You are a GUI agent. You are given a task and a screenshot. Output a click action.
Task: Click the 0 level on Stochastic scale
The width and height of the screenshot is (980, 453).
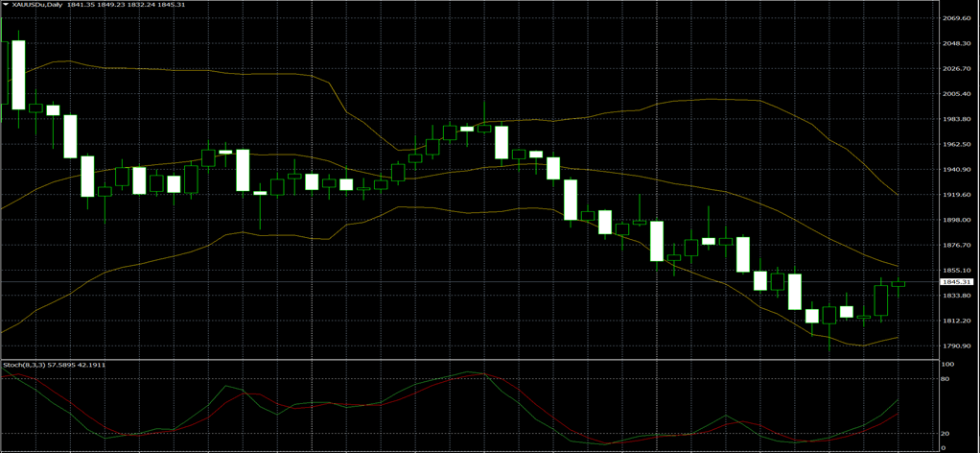tap(944, 447)
